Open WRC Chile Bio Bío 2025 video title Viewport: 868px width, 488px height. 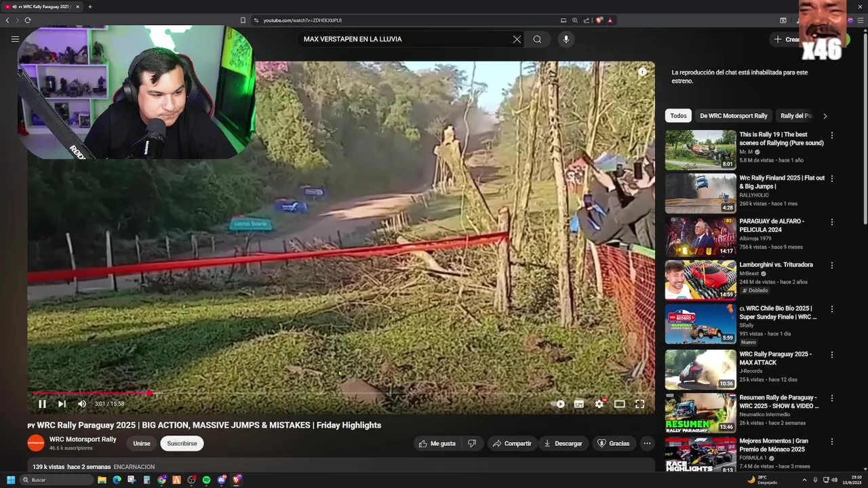tap(778, 312)
